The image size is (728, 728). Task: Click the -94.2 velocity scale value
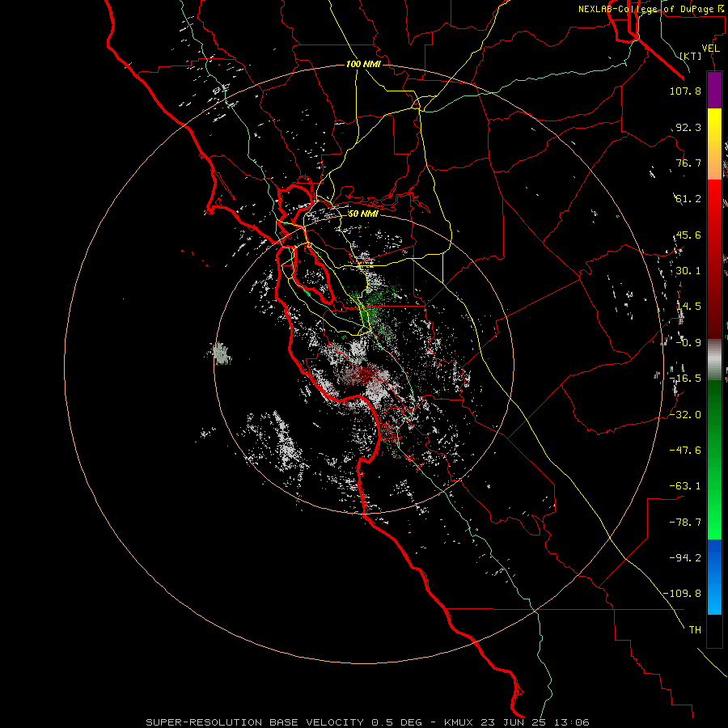click(685, 558)
